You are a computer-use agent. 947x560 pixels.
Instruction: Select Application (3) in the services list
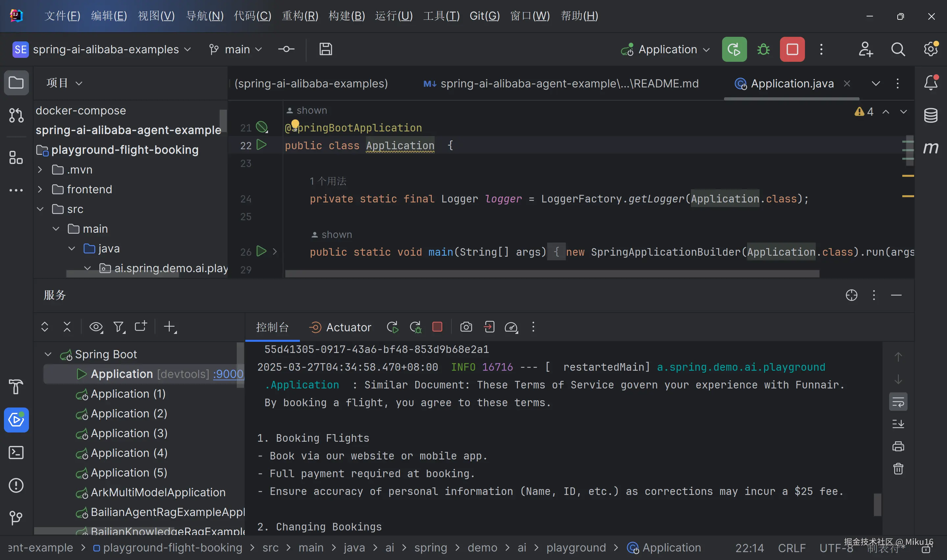click(129, 433)
